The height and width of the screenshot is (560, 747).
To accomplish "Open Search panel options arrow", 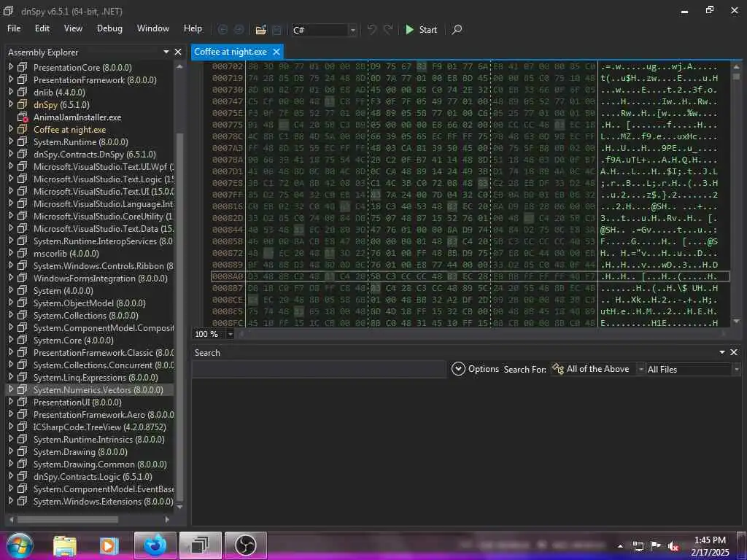I will (x=722, y=352).
